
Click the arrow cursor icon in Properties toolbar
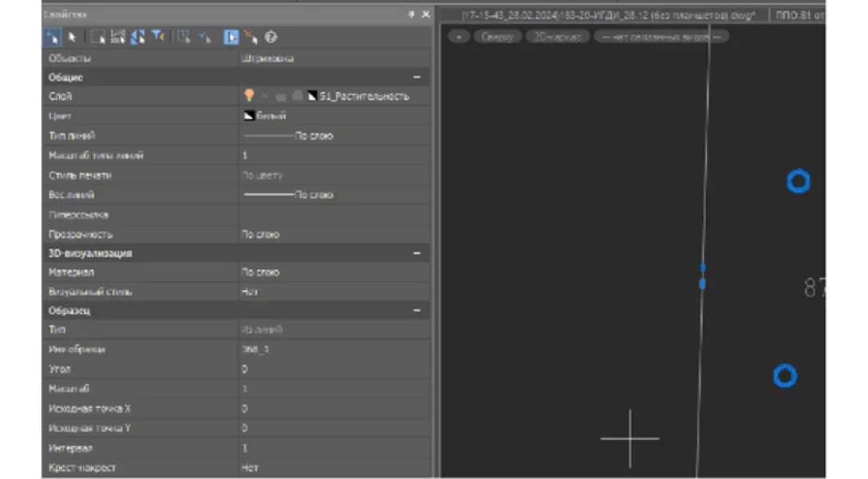pos(73,37)
